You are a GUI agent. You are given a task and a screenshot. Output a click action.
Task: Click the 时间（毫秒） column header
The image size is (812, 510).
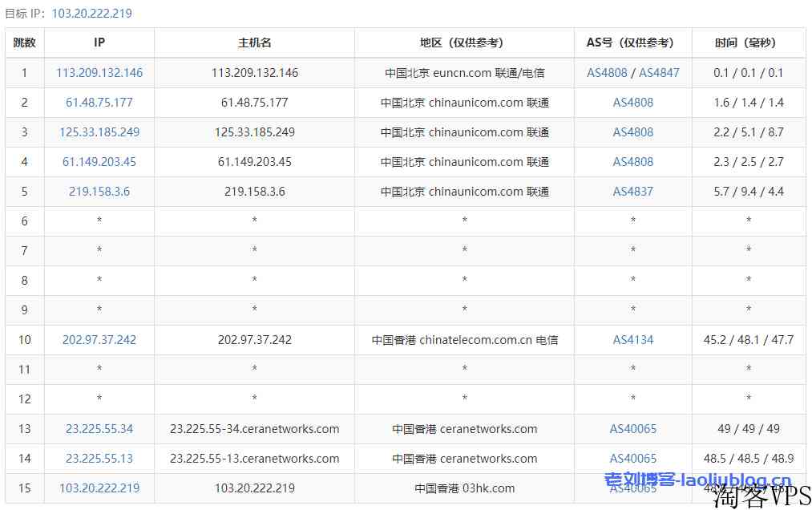click(749, 43)
